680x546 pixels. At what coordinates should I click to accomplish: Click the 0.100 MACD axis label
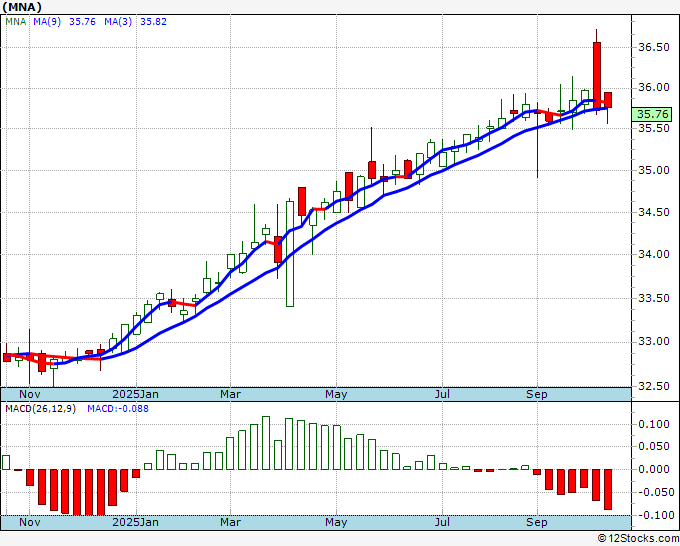(654, 425)
